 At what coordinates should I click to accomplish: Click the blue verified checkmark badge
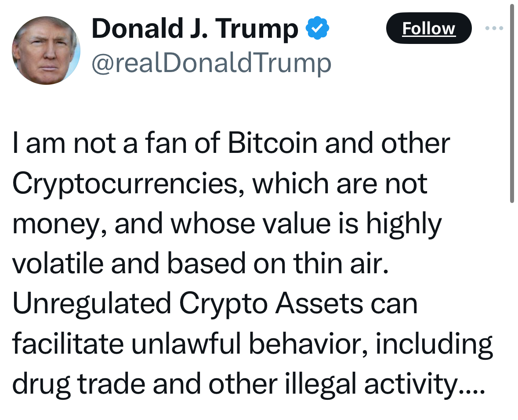(x=318, y=29)
